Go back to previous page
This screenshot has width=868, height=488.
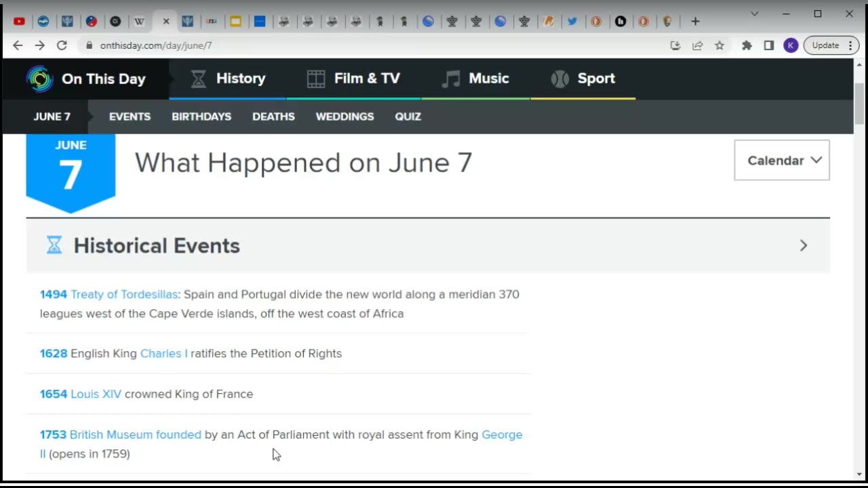click(18, 45)
